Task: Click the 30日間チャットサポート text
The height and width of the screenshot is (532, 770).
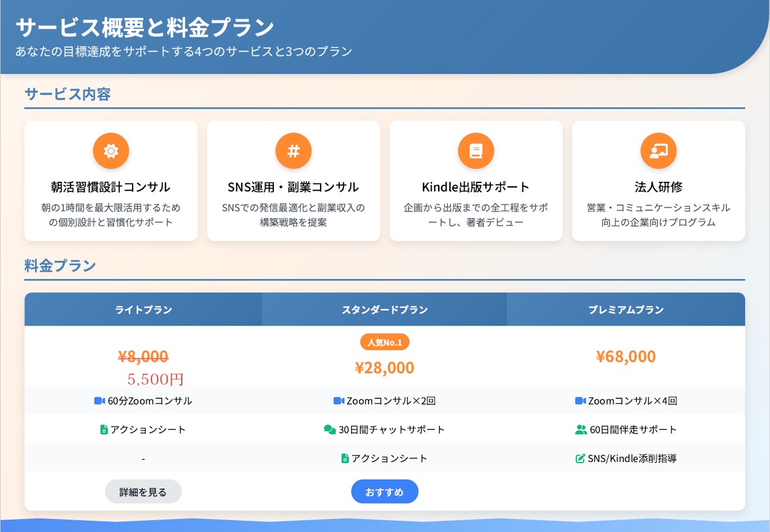Action: click(392, 430)
